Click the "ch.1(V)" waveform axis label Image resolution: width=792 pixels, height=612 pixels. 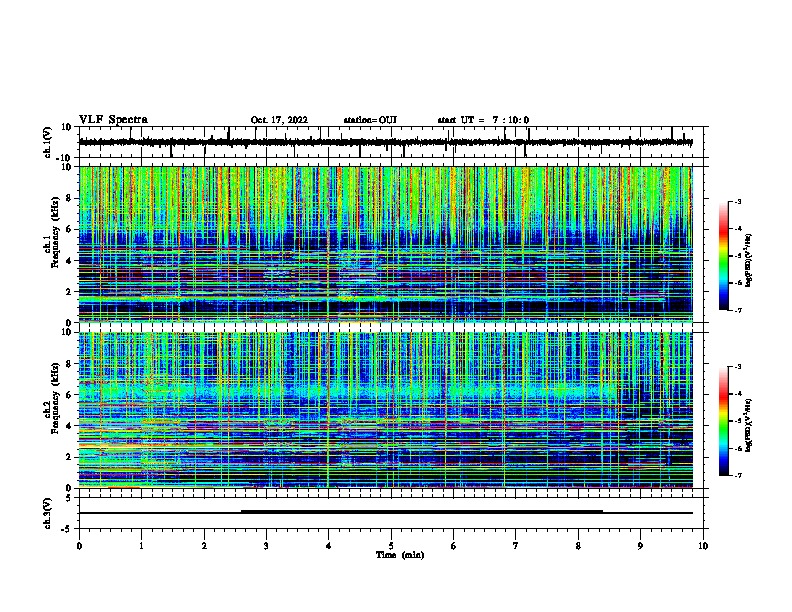47,142
